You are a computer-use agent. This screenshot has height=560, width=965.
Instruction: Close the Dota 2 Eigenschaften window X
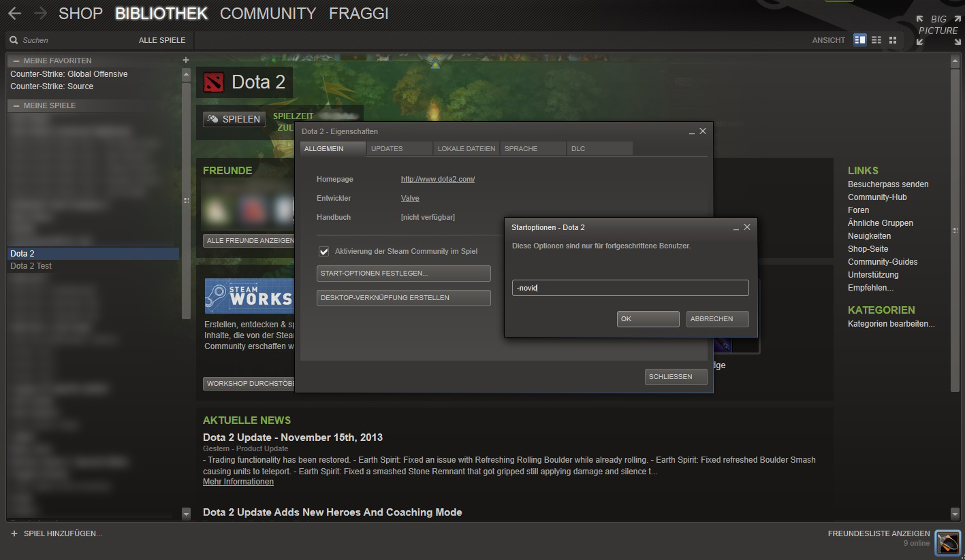click(x=703, y=131)
